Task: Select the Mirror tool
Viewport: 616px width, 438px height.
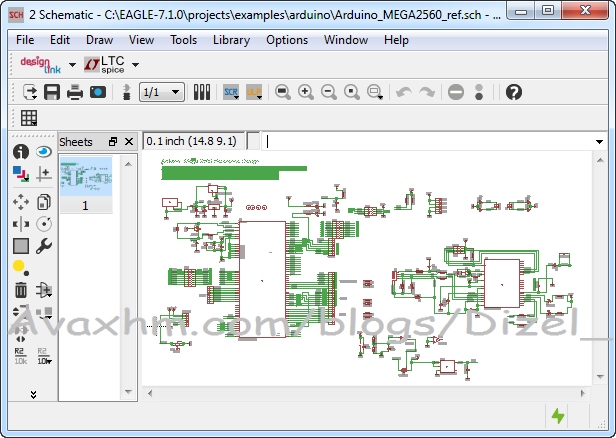Action: (x=21, y=224)
